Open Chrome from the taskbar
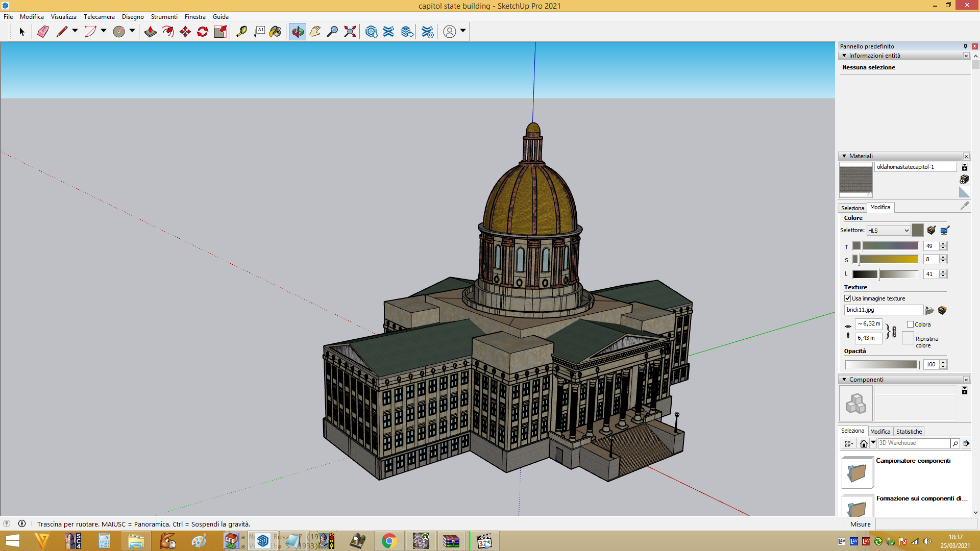The image size is (980, 551). coord(389,541)
